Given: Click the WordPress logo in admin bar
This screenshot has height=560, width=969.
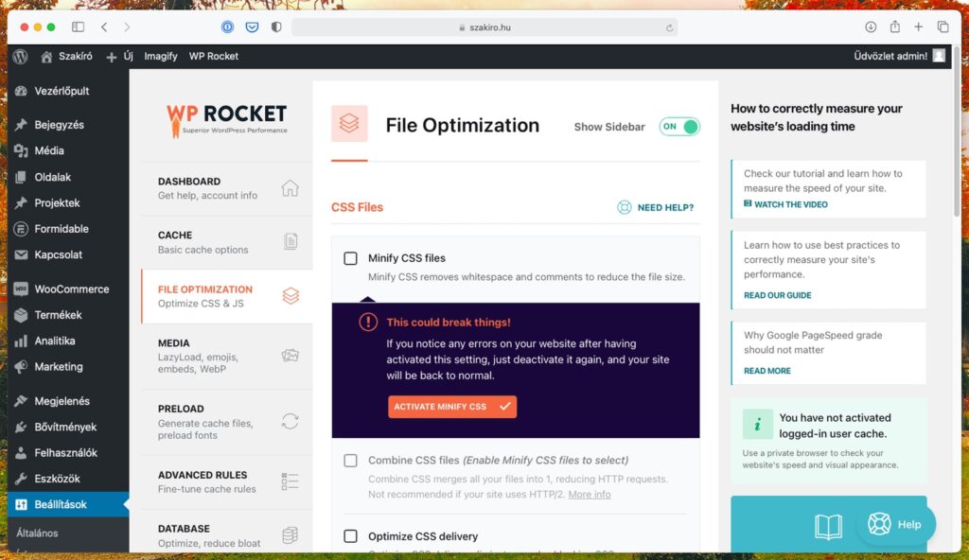Looking at the screenshot, I should [20, 56].
